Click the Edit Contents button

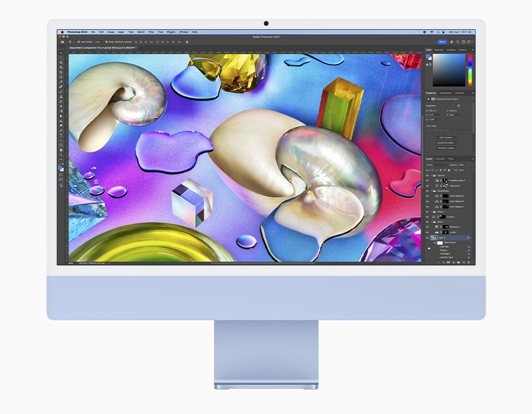(446, 137)
